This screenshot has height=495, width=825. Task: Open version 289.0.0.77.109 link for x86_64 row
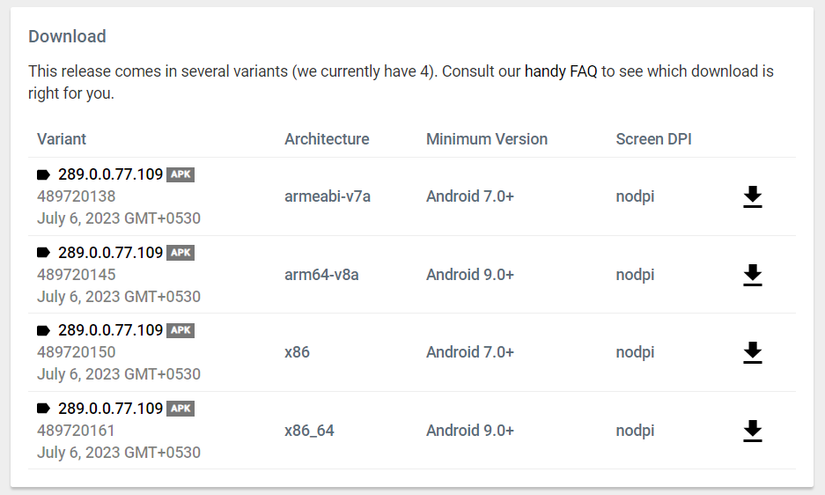click(x=110, y=408)
